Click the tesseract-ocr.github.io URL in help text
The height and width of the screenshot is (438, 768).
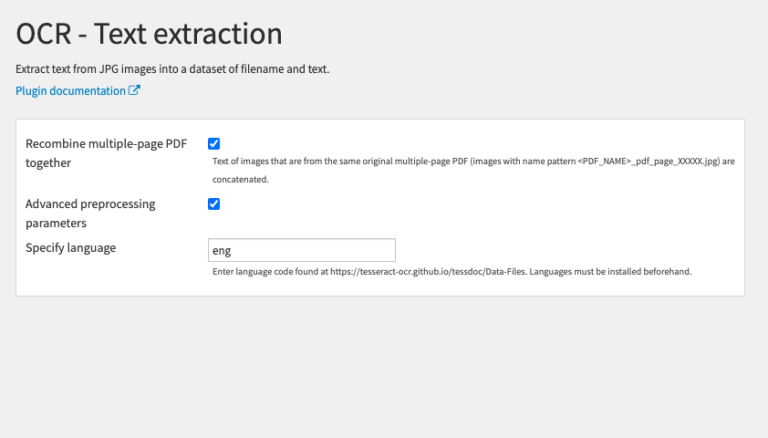coord(428,271)
